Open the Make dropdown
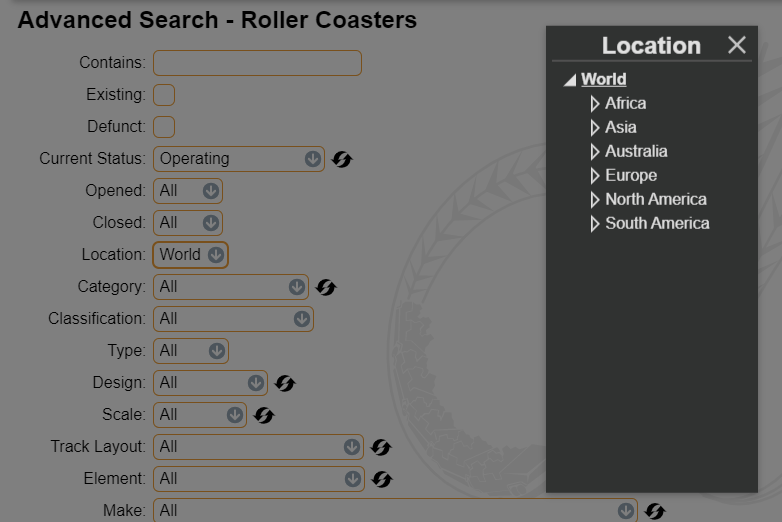The height and width of the screenshot is (522, 782). coord(395,511)
